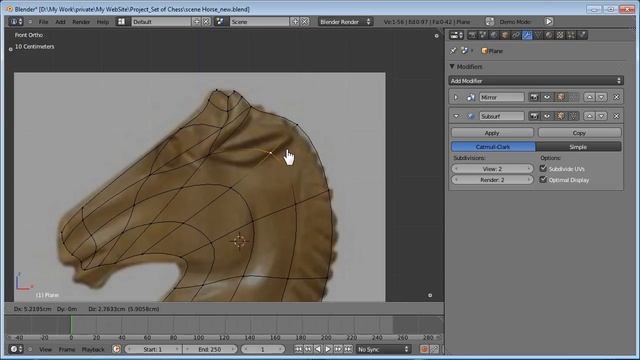
Task: Open the Modifiers wrench tab
Action: click(x=527, y=35)
